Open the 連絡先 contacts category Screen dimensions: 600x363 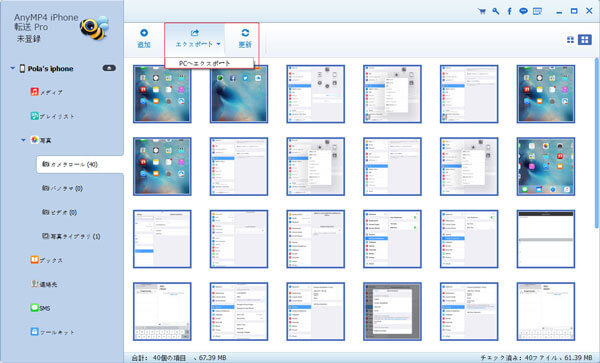pos(44,284)
